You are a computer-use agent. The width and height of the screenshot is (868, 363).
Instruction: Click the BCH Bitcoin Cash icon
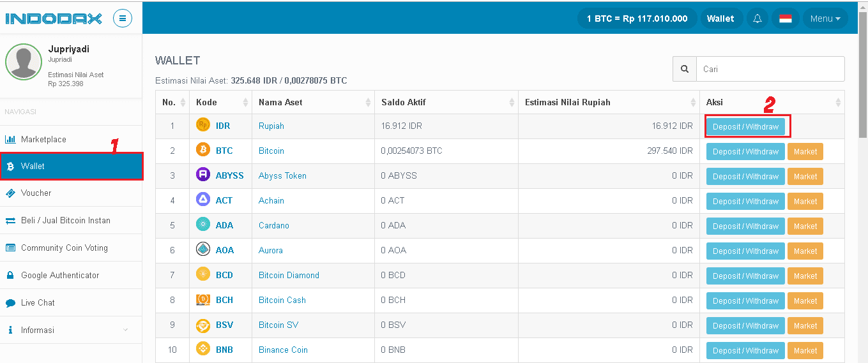203,299
